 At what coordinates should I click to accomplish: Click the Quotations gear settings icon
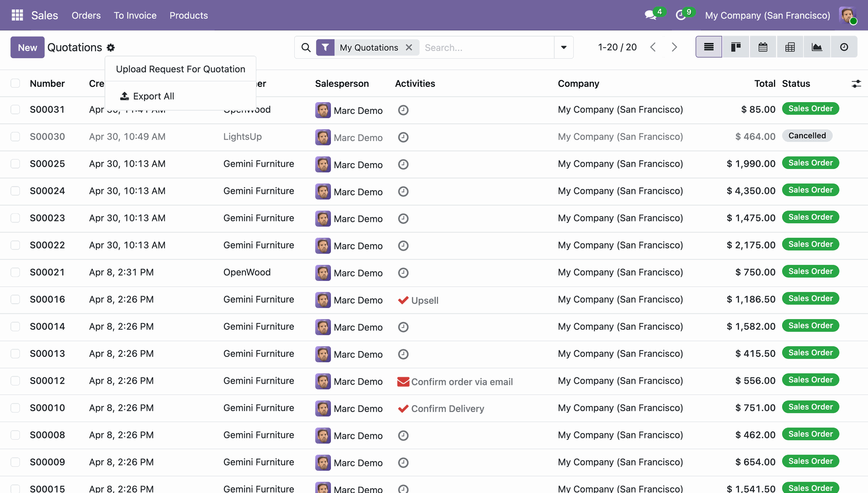[x=111, y=48]
